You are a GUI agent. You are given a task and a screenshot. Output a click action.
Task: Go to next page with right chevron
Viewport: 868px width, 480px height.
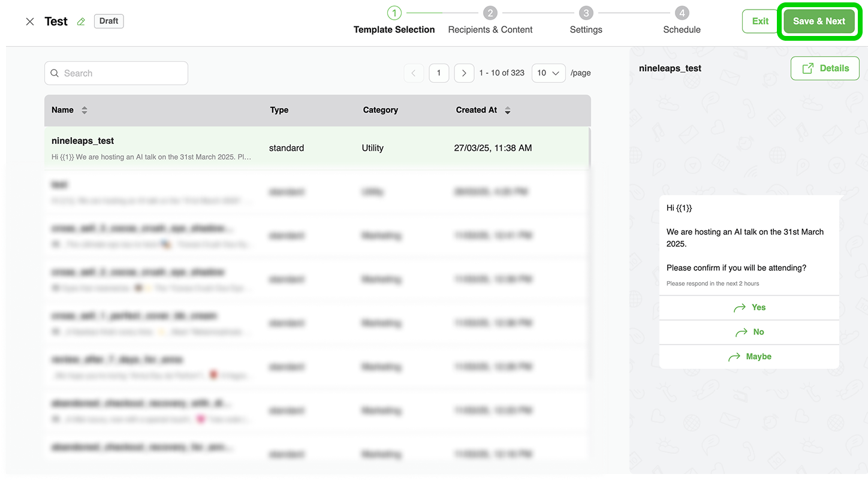(464, 73)
